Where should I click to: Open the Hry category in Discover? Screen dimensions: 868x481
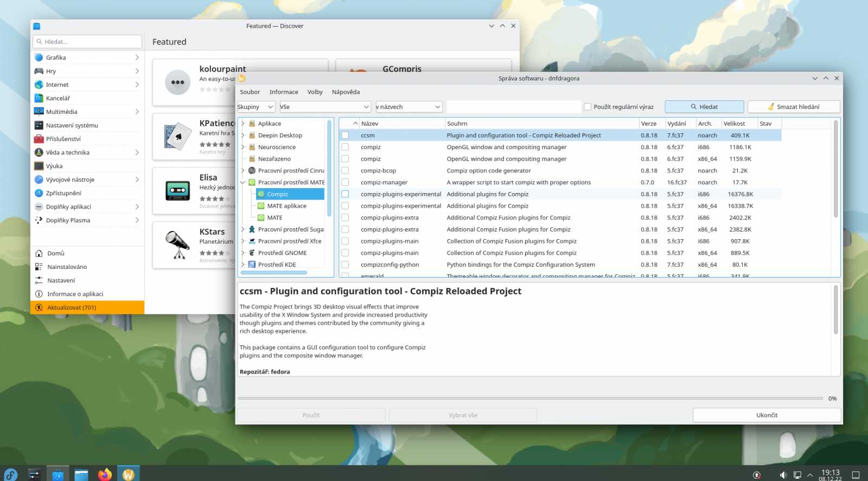[x=87, y=71]
